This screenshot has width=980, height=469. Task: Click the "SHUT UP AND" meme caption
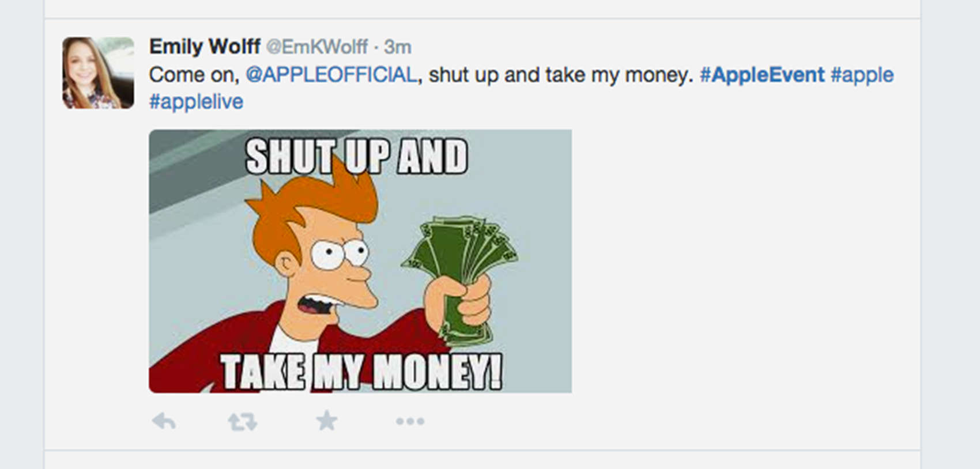tap(356, 157)
